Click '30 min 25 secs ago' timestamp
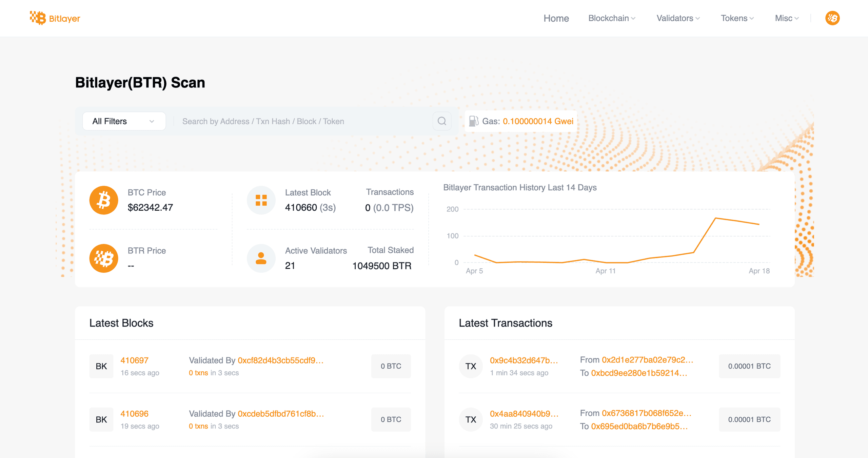Screen dimensions: 868x458 coord(521,426)
